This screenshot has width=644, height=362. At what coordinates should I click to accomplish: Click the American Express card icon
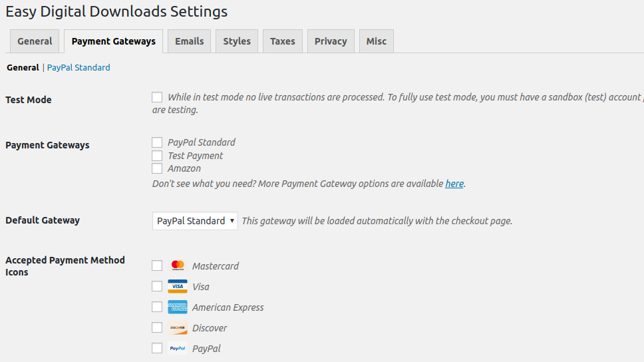point(178,307)
